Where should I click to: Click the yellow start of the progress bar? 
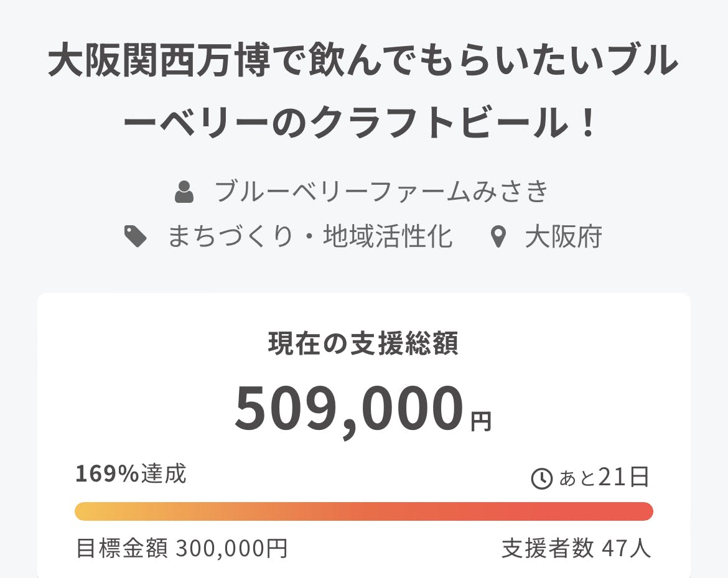tap(87, 511)
